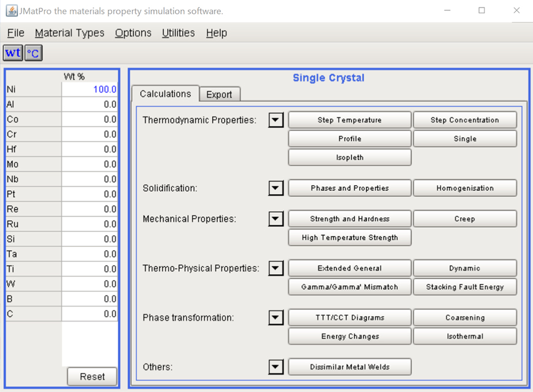Click the Ru weight percent field
This screenshot has height=392, width=533.
pyautogui.click(x=90, y=224)
